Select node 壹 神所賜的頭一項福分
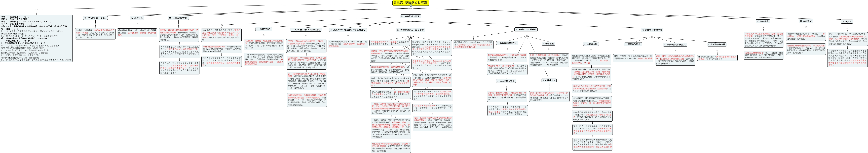This screenshot has width=868, height=153. 95,18
